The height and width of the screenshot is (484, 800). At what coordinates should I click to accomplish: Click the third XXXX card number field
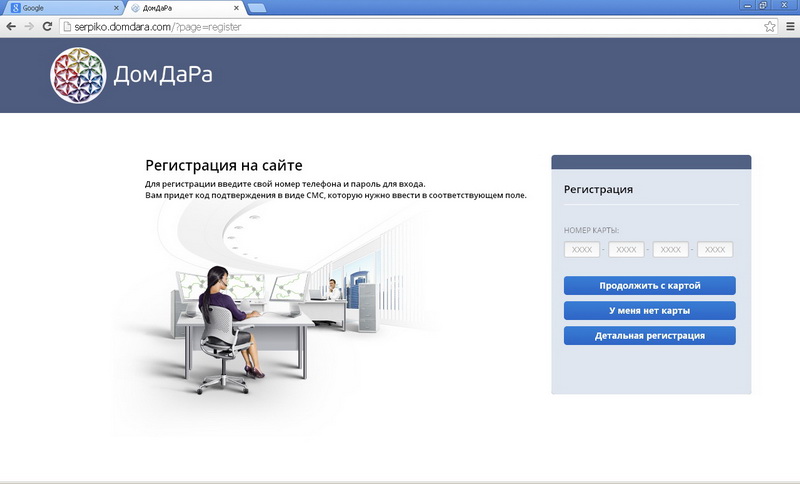670,249
